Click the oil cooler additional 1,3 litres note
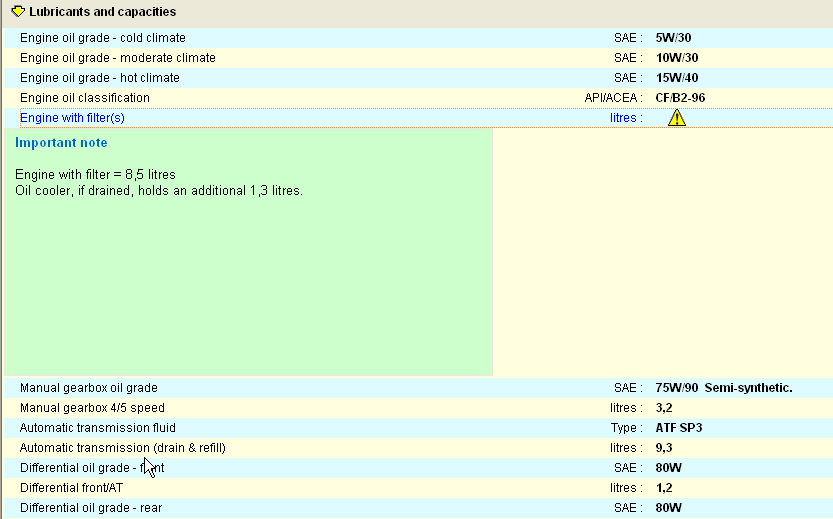 158,190
